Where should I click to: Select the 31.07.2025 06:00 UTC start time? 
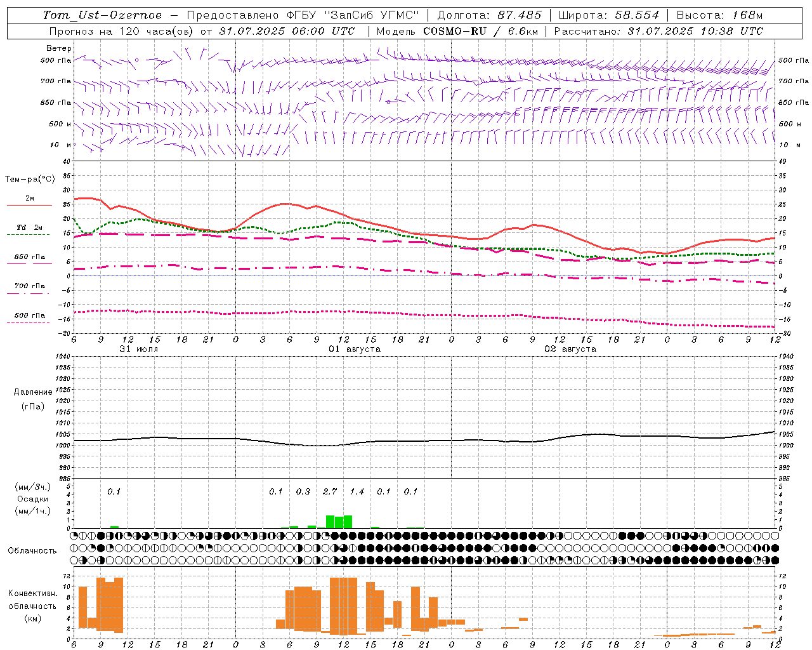(287, 31)
